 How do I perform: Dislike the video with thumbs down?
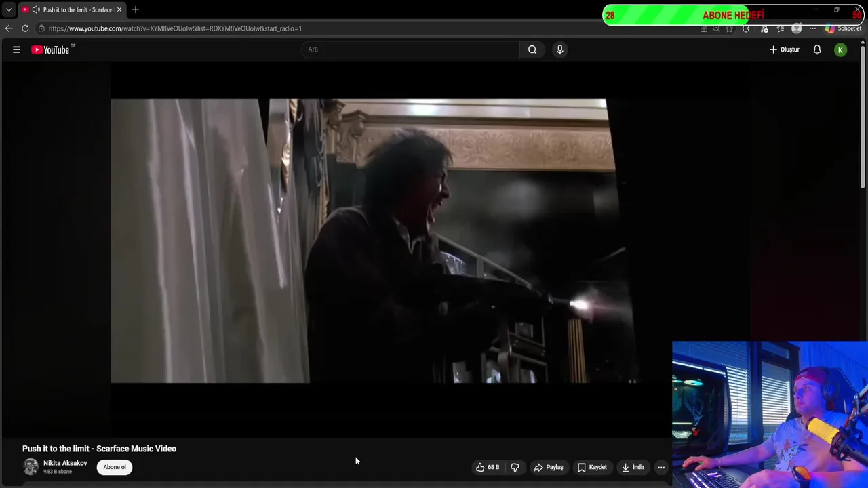(515, 467)
